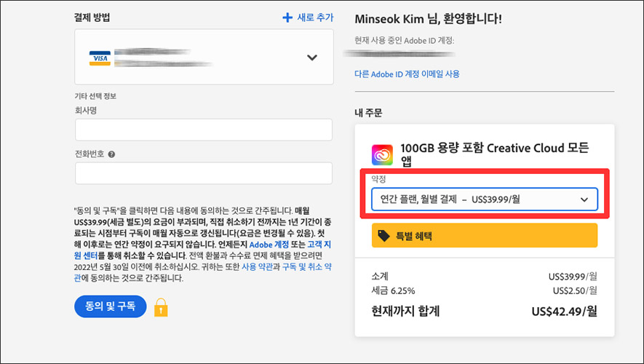Click the VISA card logo
The height and width of the screenshot is (364, 644).
point(100,58)
